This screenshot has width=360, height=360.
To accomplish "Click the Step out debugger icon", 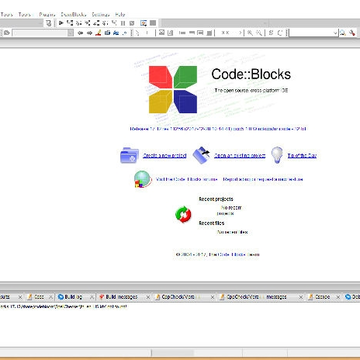I will [x=96, y=23].
